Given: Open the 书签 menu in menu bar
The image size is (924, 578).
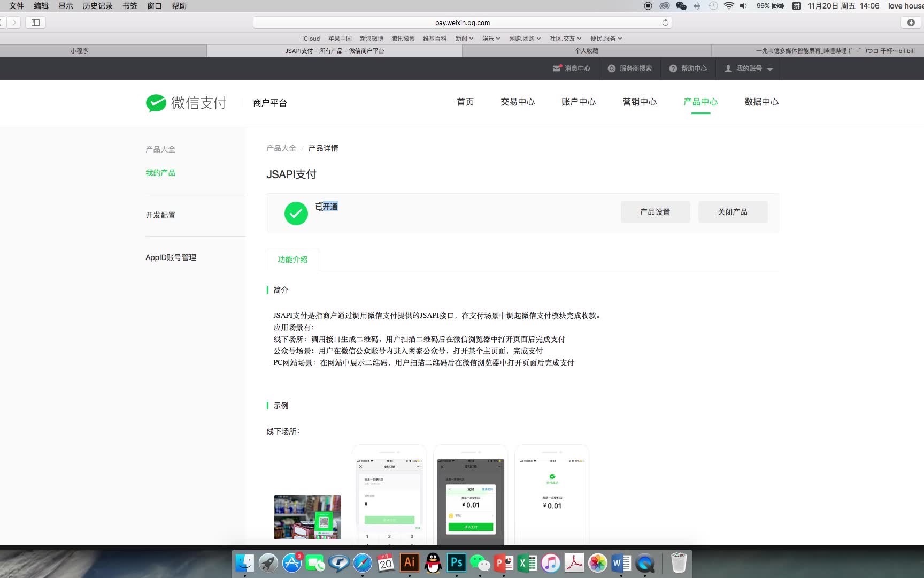Looking at the screenshot, I should click(x=128, y=6).
